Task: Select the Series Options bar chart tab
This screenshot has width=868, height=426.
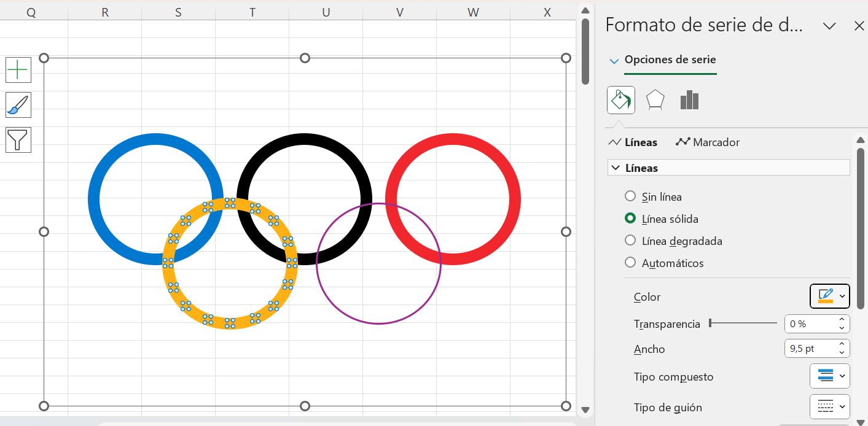Action: coord(690,100)
